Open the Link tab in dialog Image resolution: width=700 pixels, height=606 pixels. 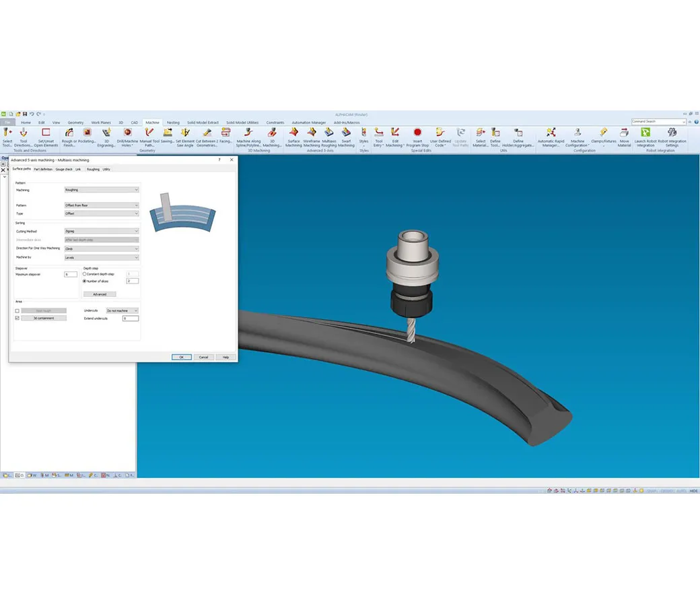click(78, 169)
